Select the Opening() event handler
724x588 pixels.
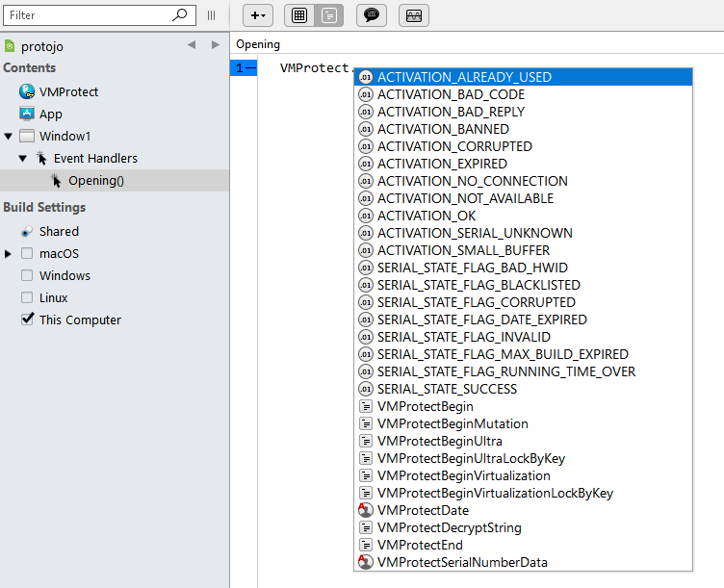(x=115, y=181)
